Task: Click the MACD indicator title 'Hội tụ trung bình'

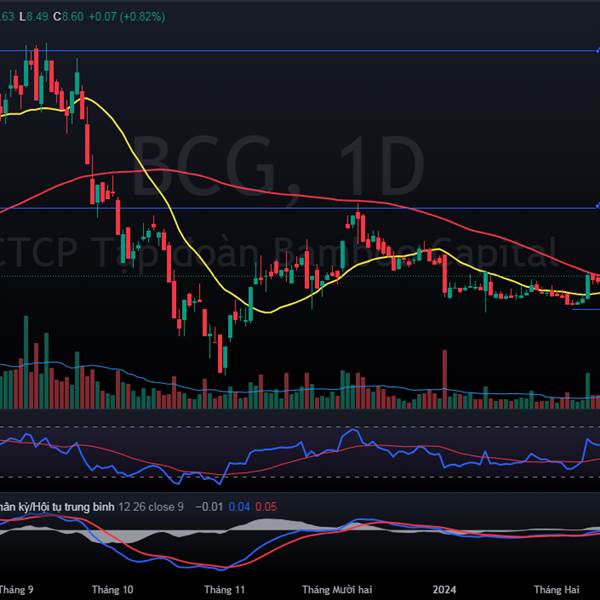Action: click(x=74, y=507)
